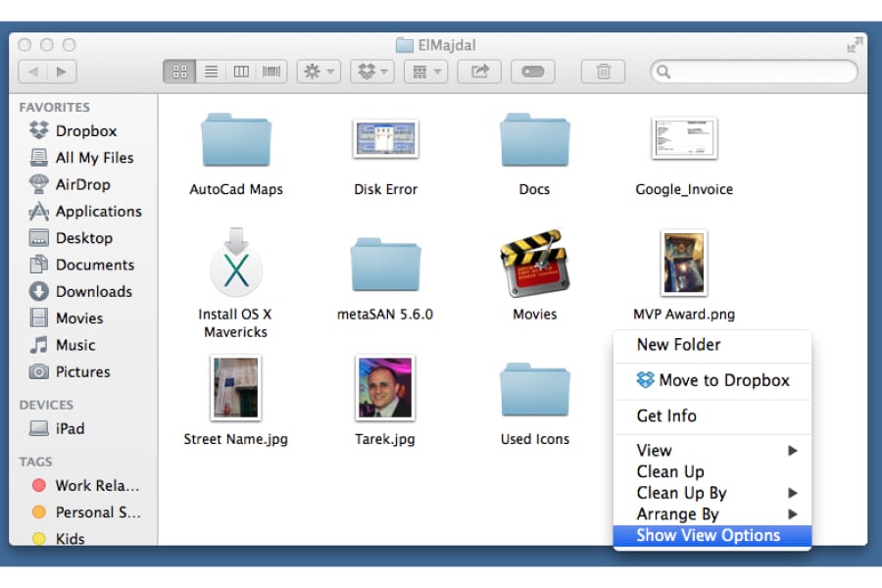
Task: Select Install OS X Mavericks installer
Action: coord(235,283)
